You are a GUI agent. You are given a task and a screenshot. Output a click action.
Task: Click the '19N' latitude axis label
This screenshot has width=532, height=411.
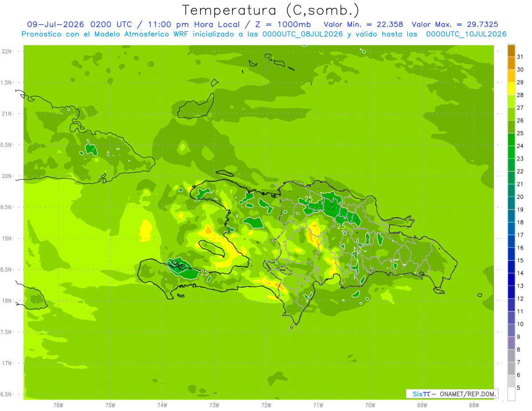[7, 239]
